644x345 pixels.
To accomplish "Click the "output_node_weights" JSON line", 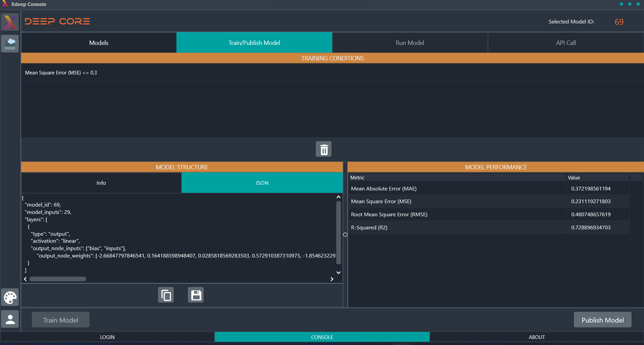I will (186, 256).
